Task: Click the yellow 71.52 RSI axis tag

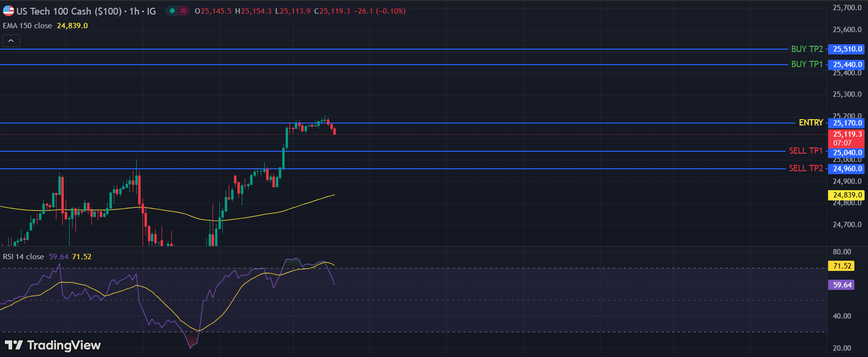Action: 842,266
